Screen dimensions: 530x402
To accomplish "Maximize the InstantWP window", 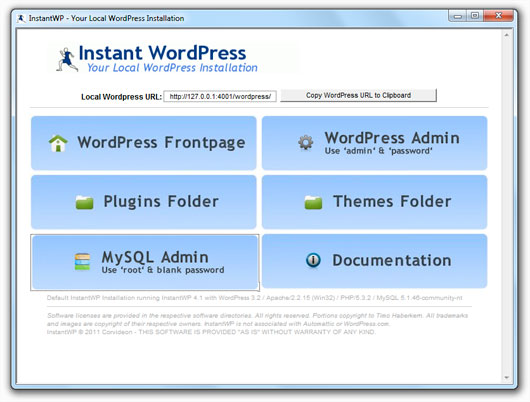I will 475,16.
